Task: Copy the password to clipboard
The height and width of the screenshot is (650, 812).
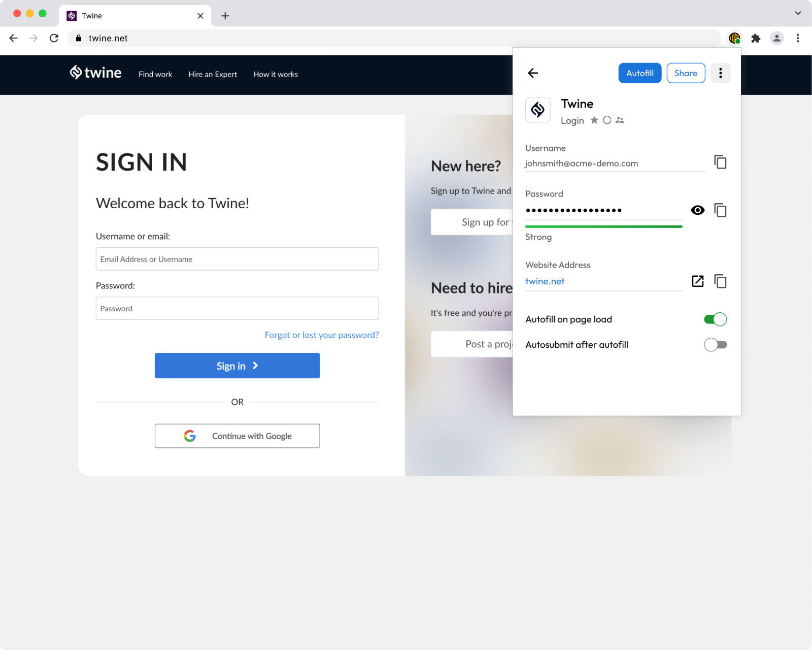Action: (720, 210)
